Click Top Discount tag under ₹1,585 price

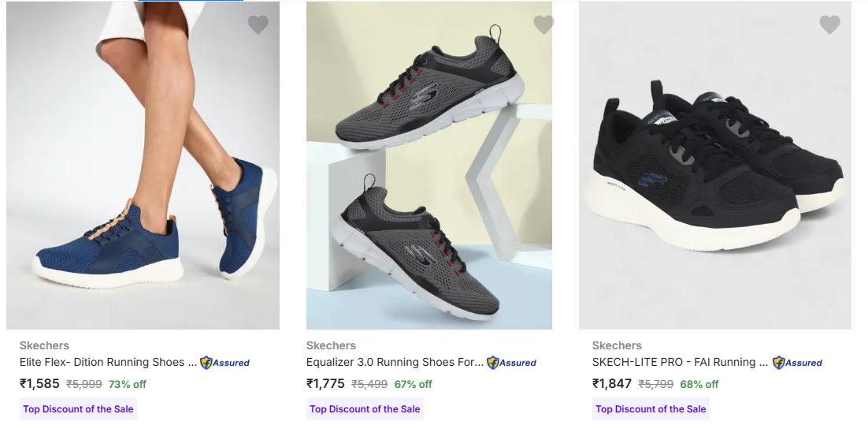pos(78,409)
